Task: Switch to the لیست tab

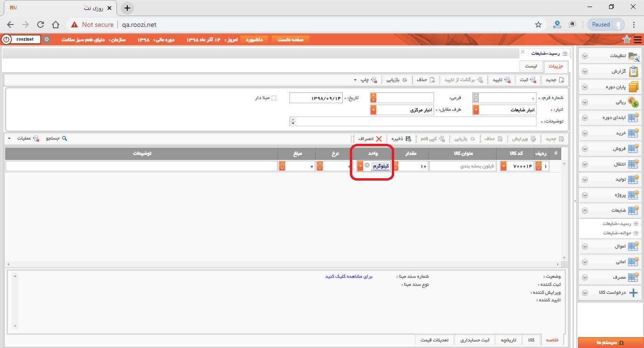Action: 531,66
